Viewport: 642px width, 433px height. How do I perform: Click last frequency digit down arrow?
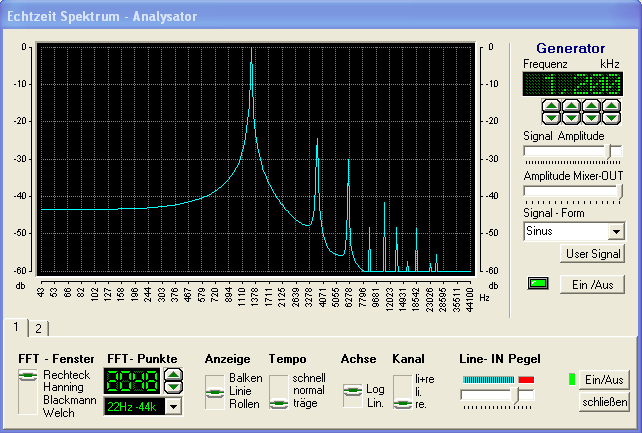[612, 117]
